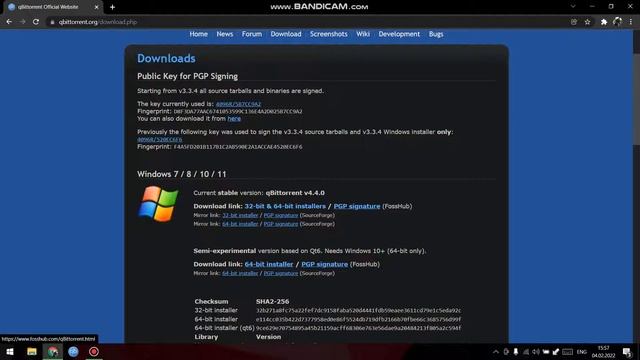The height and width of the screenshot is (360, 640).
Task: Click the Windows logo image
Action: pos(158,204)
